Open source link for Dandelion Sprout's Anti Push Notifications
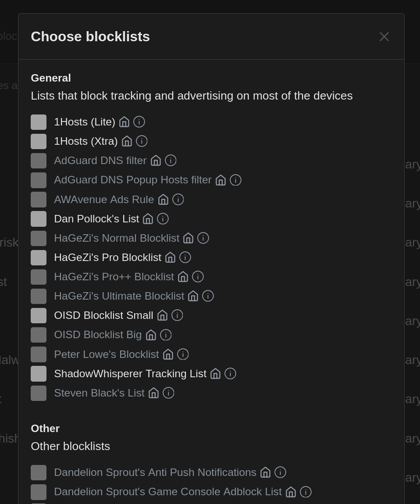Viewport: 420px width, 504px height. click(265, 472)
